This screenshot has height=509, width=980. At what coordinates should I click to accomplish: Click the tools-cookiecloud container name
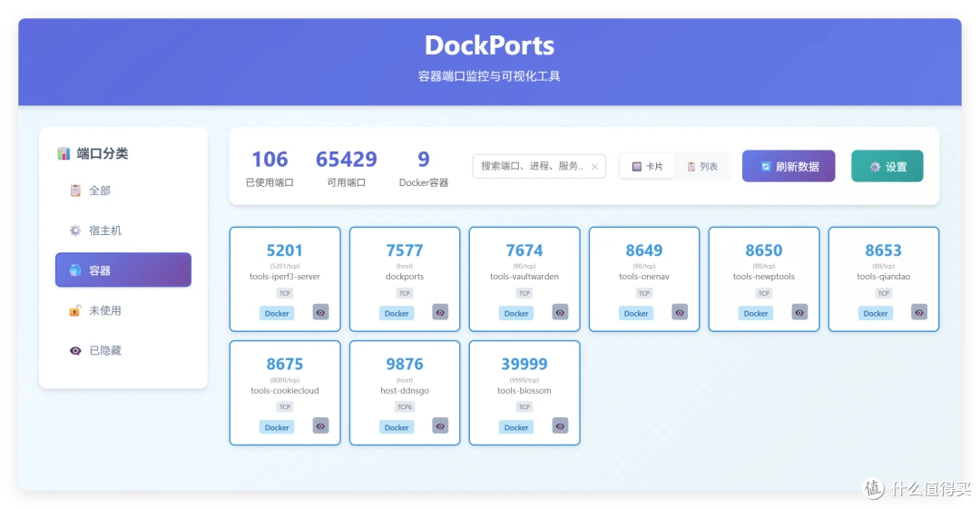click(x=284, y=390)
